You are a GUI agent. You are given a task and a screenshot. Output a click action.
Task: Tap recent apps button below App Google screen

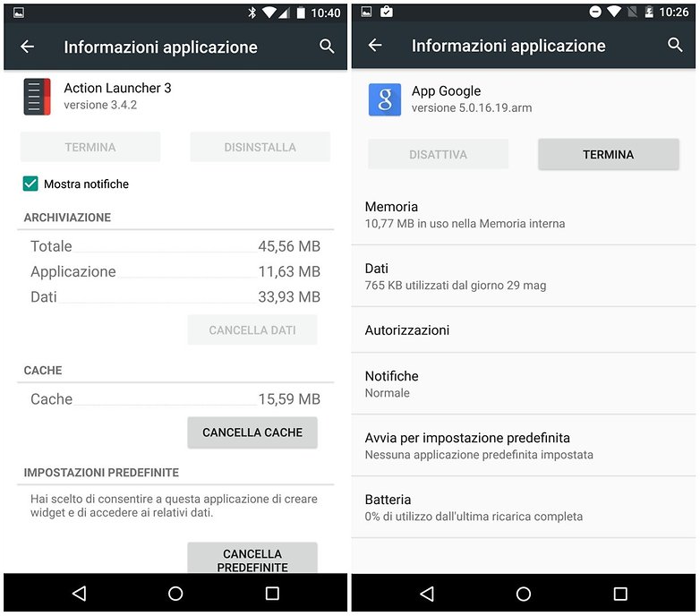(x=620, y=594)
